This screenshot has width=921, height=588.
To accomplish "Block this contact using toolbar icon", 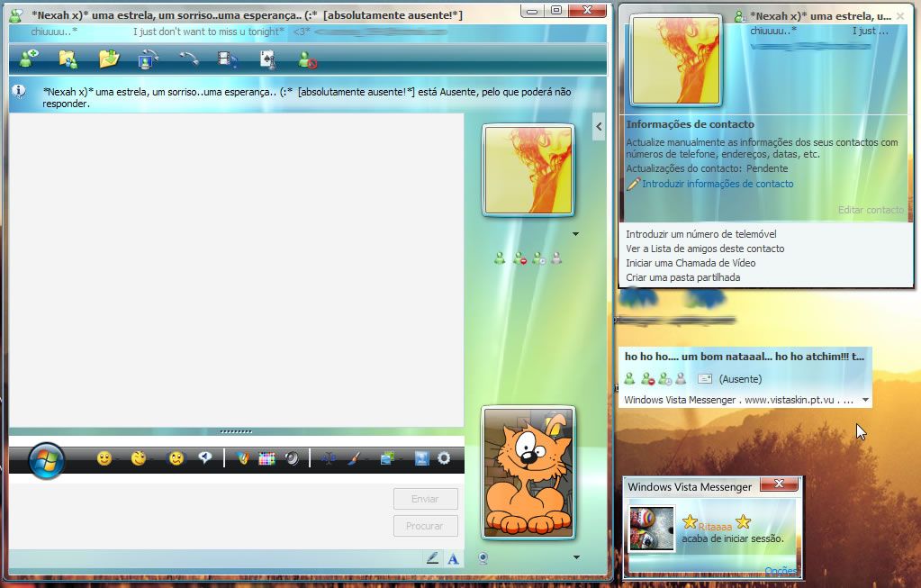I will tap(307, 59).
